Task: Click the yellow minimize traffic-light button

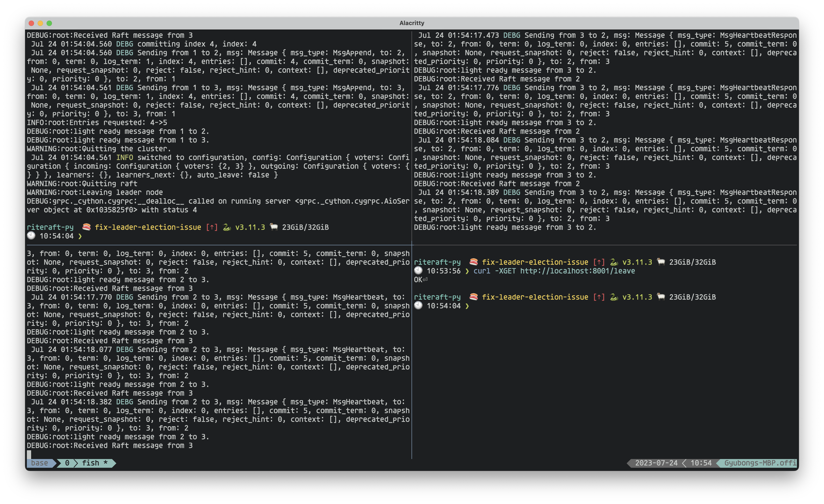Action: click(40, 23)
